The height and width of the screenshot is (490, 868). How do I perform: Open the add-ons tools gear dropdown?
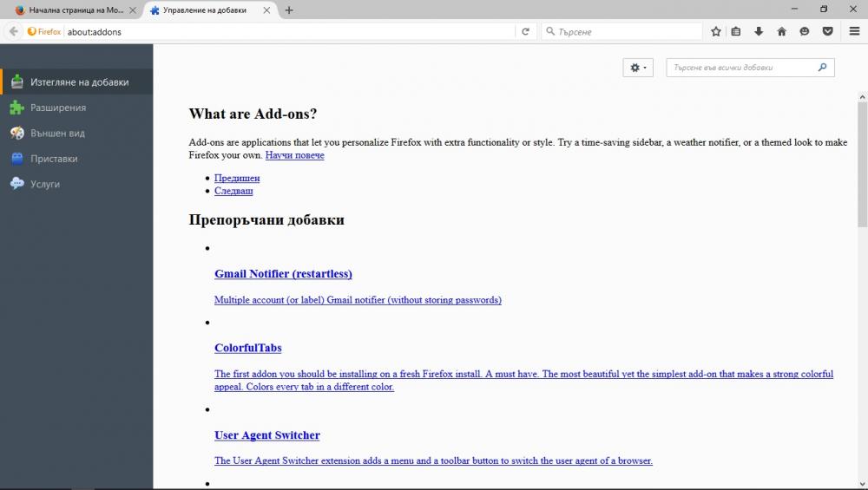(x=638, y=68)
